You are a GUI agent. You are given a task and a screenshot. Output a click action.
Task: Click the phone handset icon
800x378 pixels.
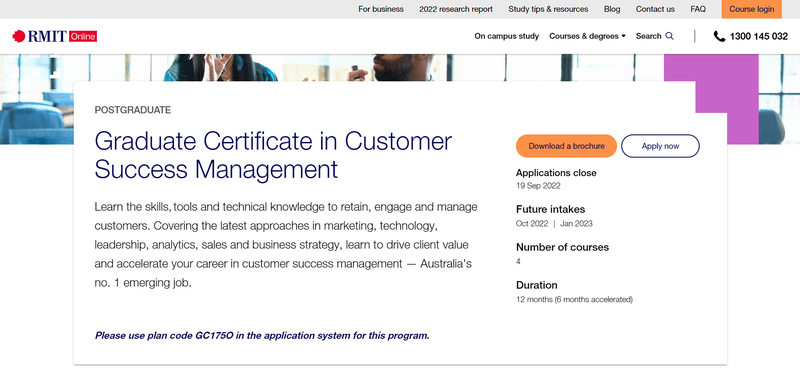point(719,36)
